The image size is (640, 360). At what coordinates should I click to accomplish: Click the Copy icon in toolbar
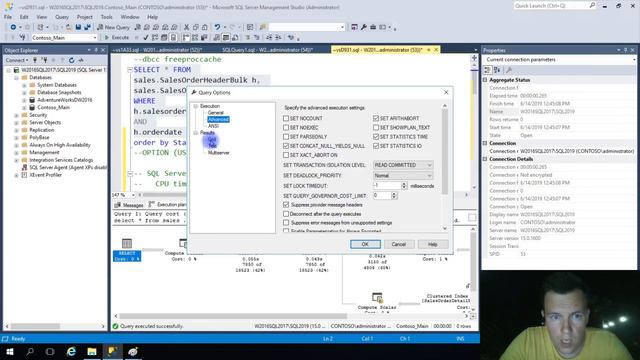click(196, 27)
